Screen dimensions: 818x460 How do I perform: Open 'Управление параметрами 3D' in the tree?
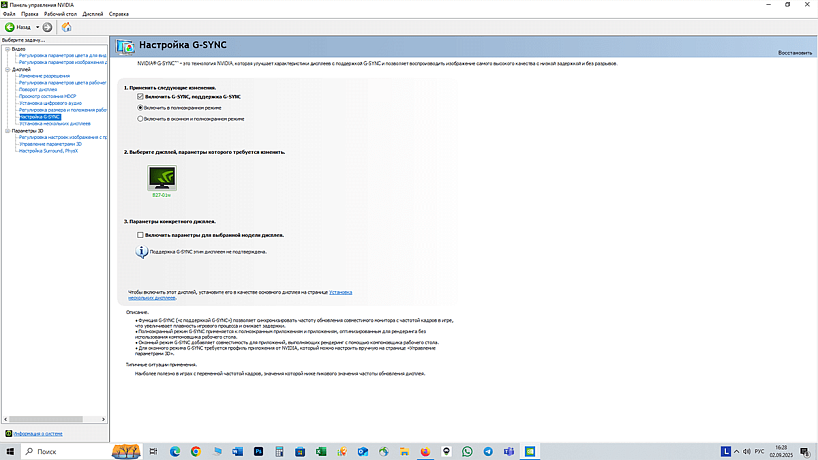click(50, 144)
